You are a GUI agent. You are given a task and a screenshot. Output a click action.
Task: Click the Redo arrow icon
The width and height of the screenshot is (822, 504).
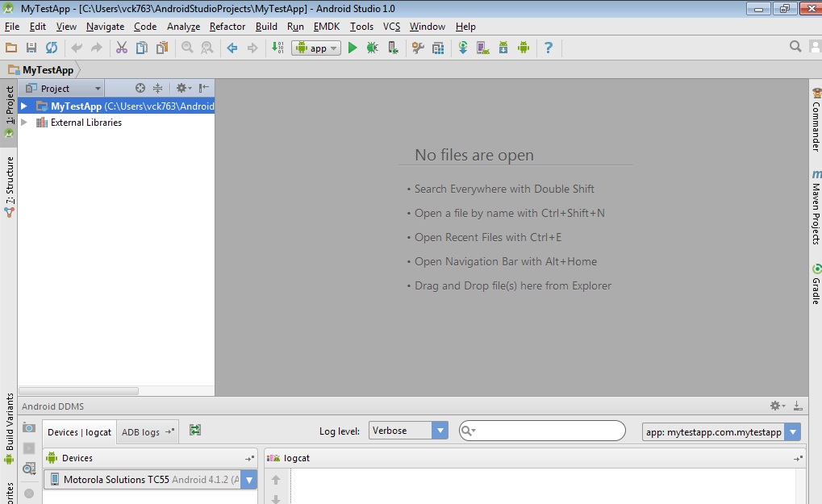[97, 48]
